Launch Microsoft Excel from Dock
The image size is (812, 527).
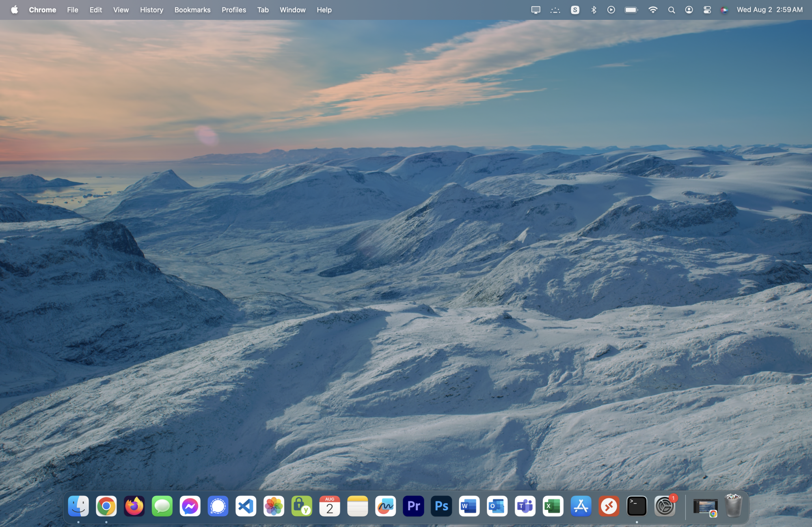[x=553, y=506]
